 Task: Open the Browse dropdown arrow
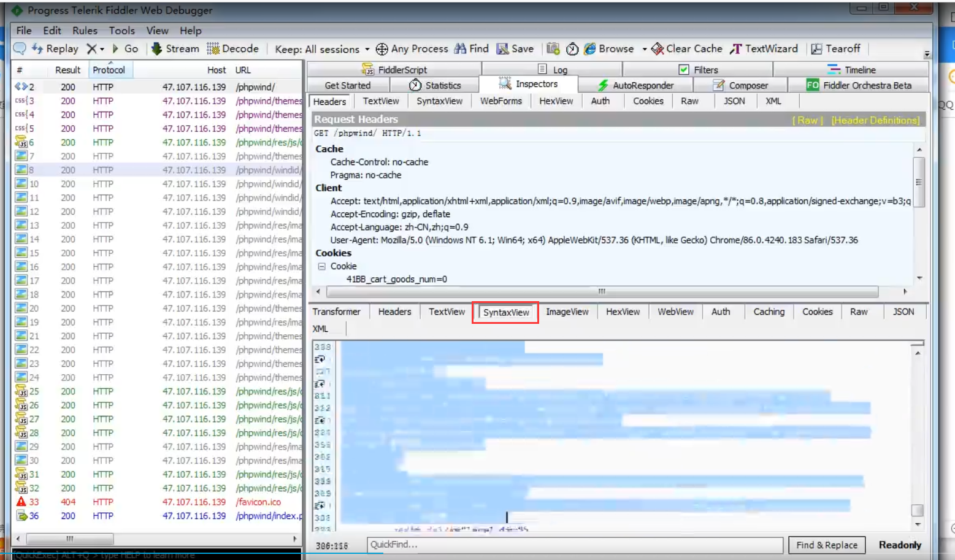pyautogui.click(x=645, y=49)
